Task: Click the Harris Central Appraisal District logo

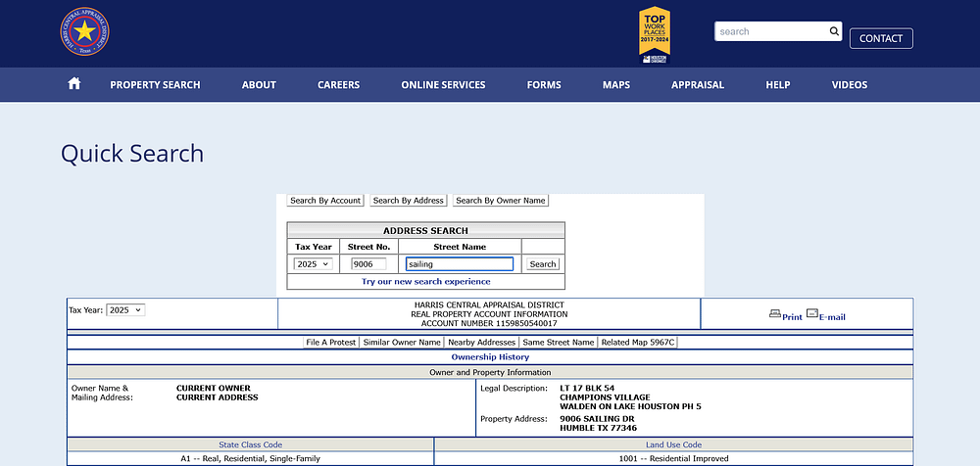Action: pos(84,31)
